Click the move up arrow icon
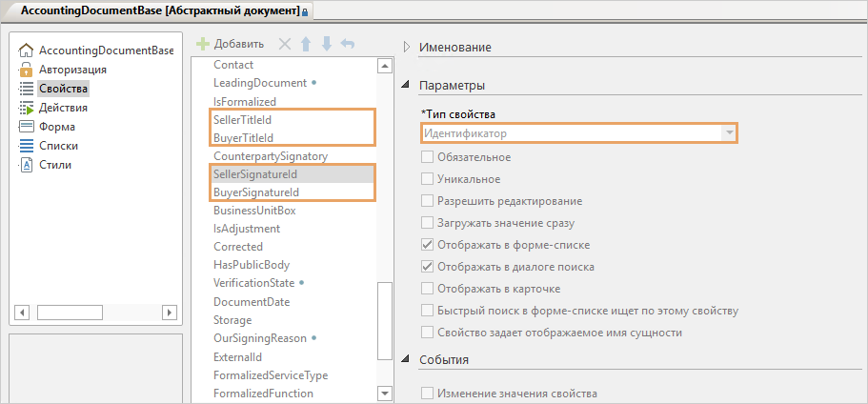The image size is (868, 404). click(x=306, y=44)
